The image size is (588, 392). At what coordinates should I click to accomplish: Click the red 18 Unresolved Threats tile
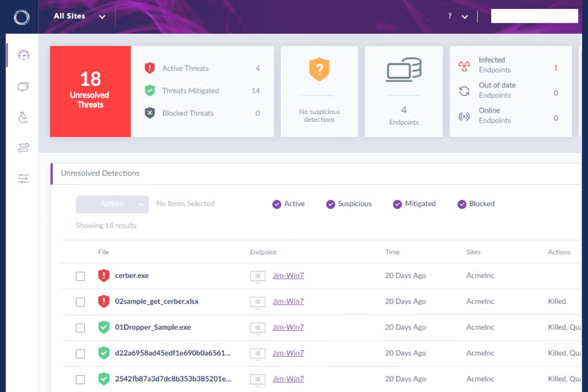pyautogui.click(x=90, y=91)
